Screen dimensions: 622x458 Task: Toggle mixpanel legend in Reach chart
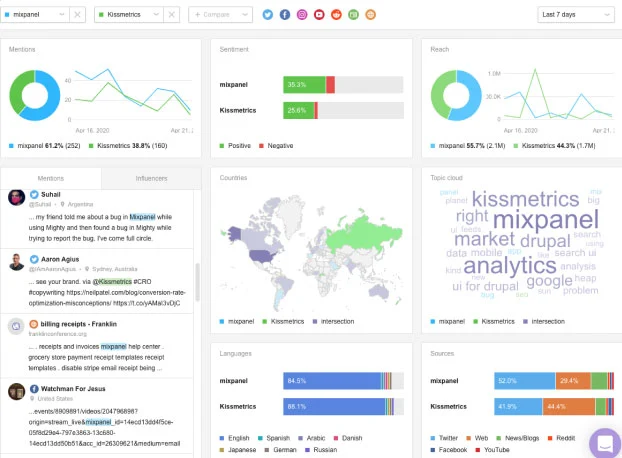[x=468, y=146]
